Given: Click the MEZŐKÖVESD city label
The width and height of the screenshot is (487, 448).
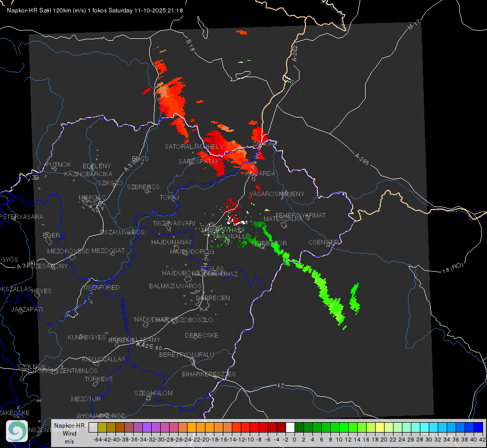Looking at the screenshot, I should pyautogui.click(x=68, y=251).
